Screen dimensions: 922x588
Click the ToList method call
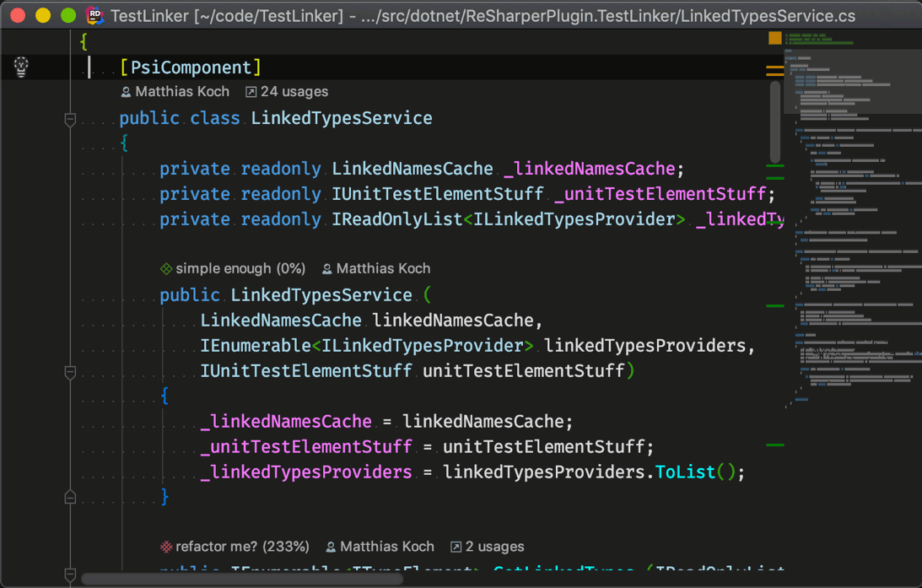pos(685,472)
